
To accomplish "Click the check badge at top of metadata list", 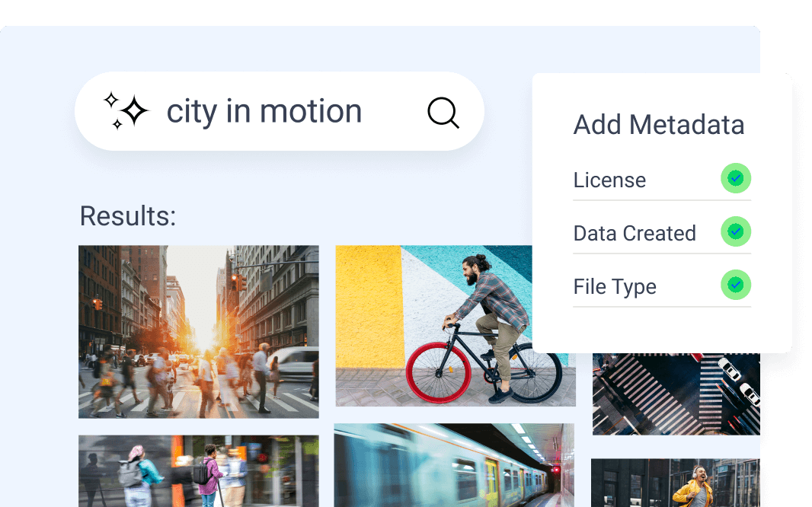I will click(734, 178).
